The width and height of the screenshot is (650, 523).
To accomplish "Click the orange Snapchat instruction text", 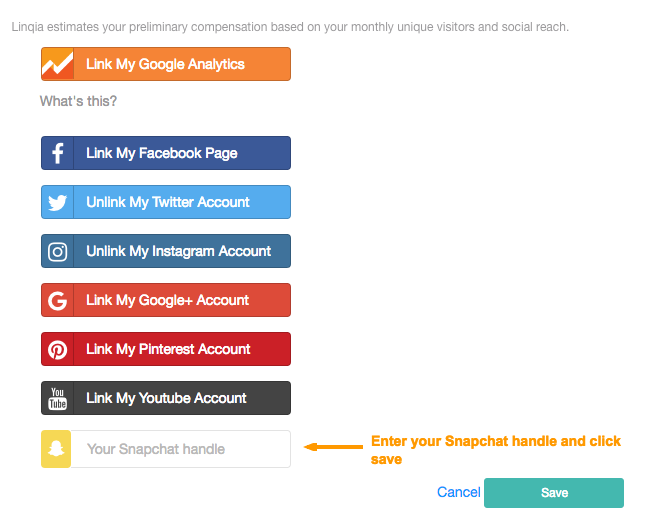I will pos(496,450).
